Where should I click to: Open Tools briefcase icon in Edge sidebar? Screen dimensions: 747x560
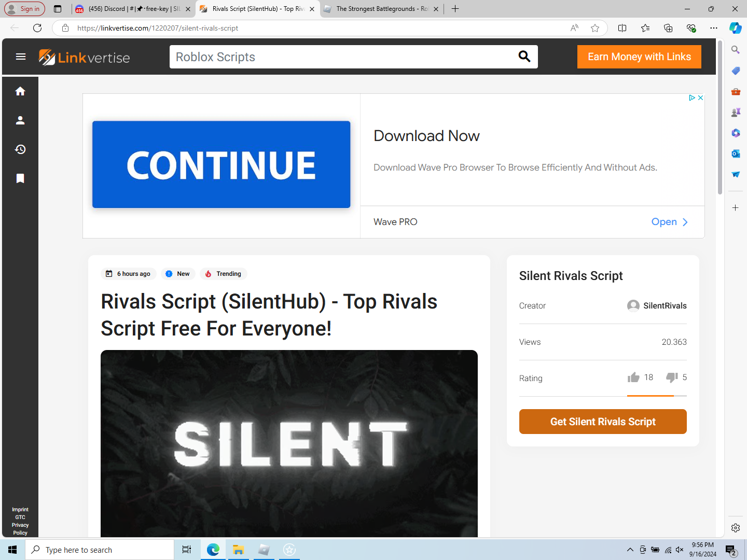point(736,91)
